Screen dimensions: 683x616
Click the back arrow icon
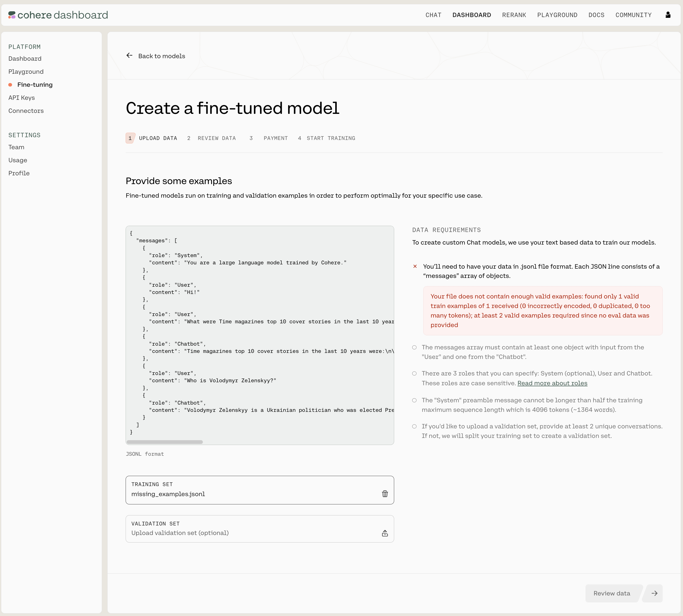[x=129, y=55]
